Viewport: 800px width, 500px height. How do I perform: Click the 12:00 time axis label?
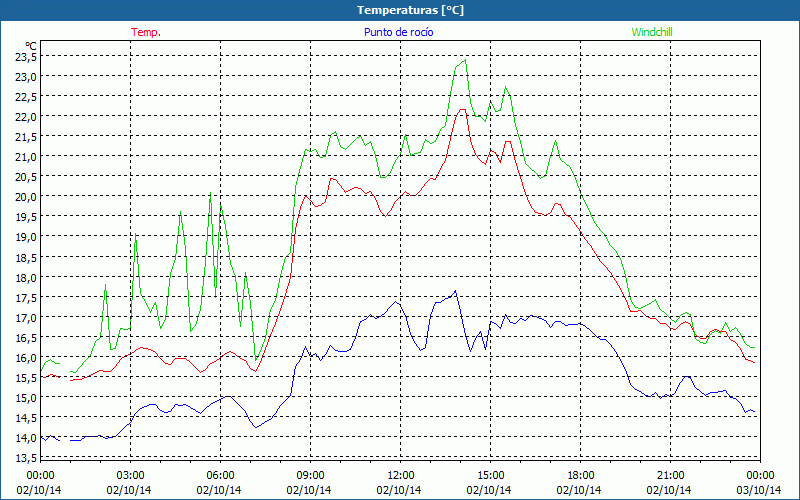[401, 476]
